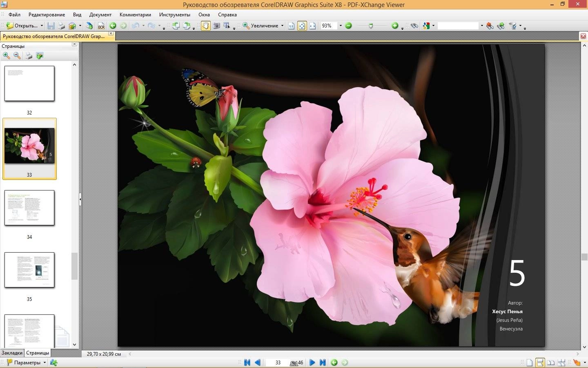
Task: Switch to the Страницы bottom tab
Action: (38, 353)
